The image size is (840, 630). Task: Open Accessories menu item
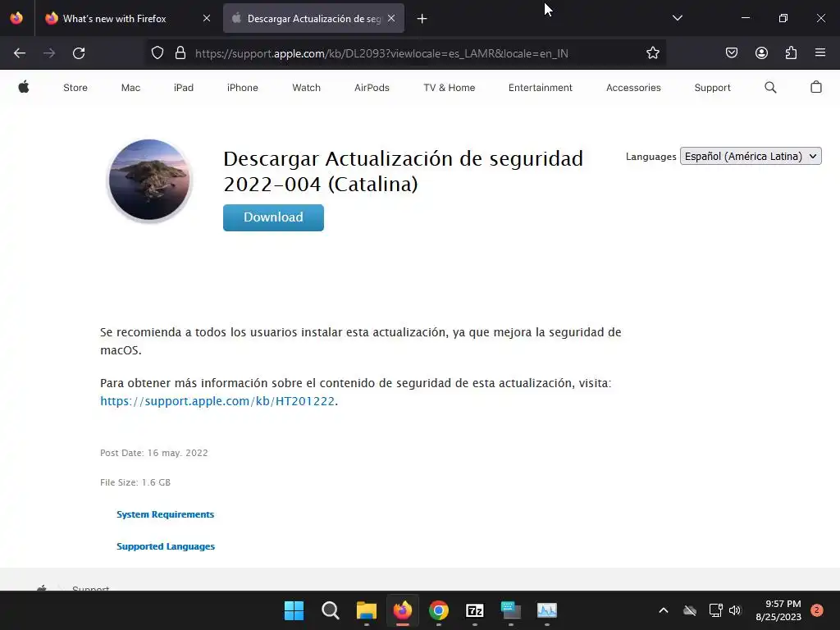click(633, 87)
